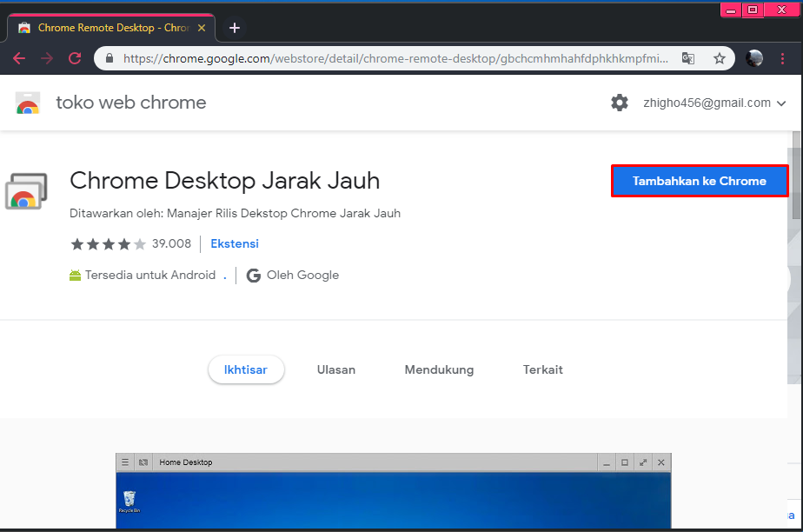
Task: Reload the page with the refresh icon
Action: [75, 58]
